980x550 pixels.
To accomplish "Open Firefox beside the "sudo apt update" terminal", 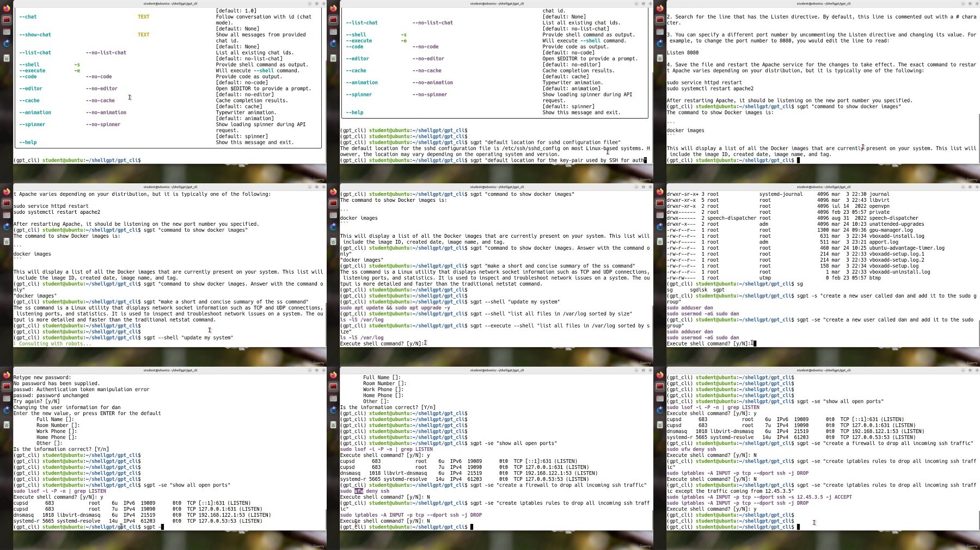I will click(333, 191).
